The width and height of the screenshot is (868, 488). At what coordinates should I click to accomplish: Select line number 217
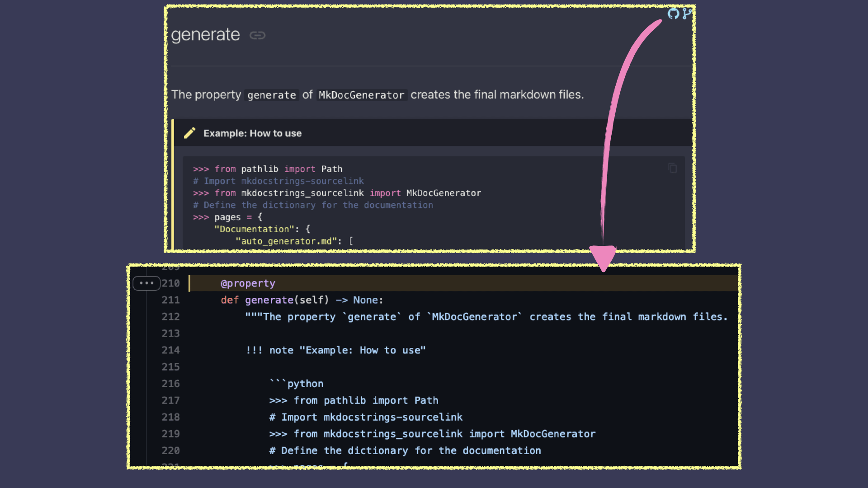point(170,400)
